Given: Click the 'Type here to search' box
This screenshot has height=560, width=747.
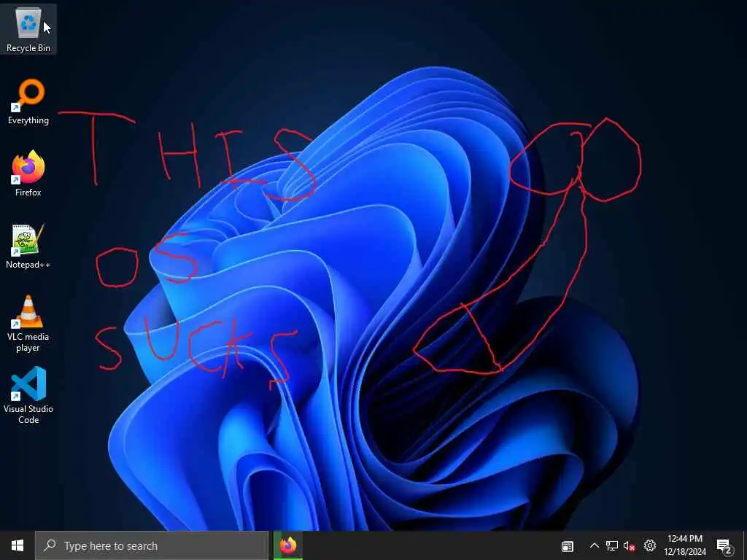Looking at the screenshot, I should [x=152, y=545].
